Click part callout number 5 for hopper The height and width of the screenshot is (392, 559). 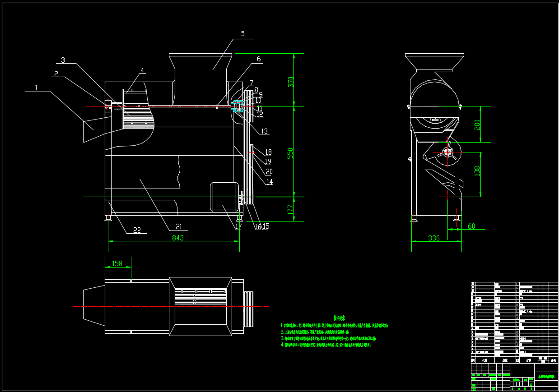[x=242, y=34]
